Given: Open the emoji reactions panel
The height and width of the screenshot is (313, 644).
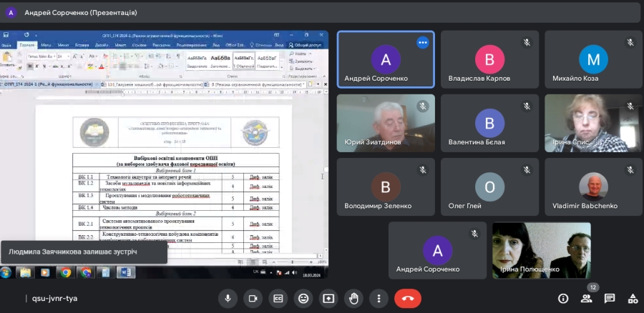Looking at the screenshot, I should [303, 298].
